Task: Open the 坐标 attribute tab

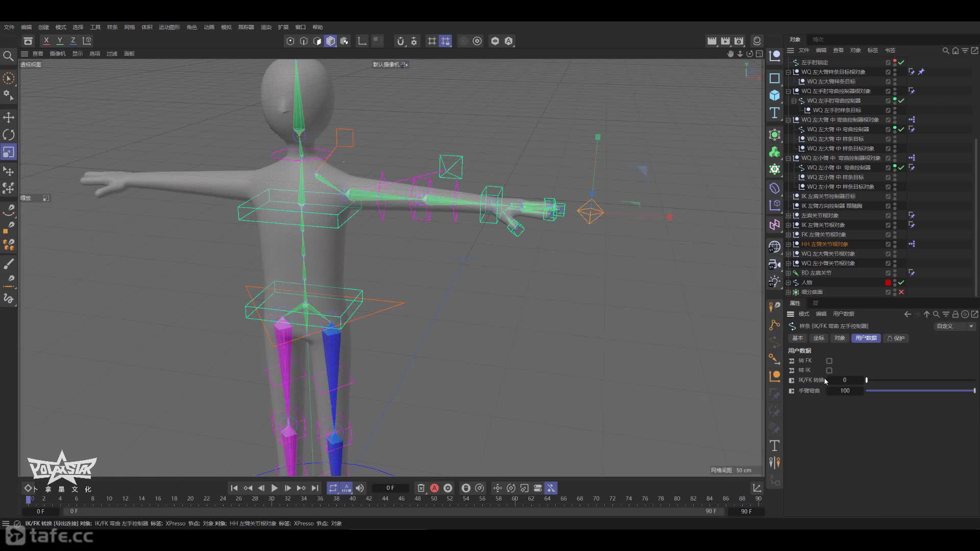Action: (x=819, y=338)
